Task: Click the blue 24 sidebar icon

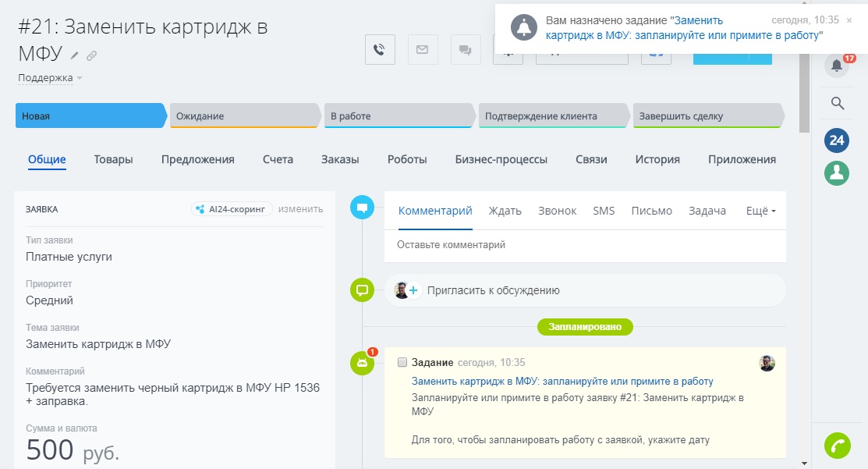Action: click(x=837, y=140)
